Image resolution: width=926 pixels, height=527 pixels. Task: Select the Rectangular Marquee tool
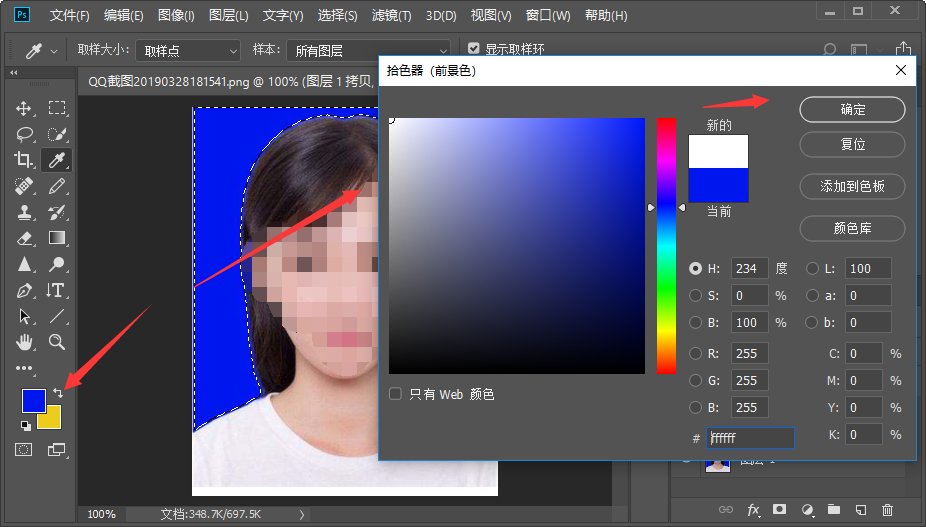(x=57, y=108)
